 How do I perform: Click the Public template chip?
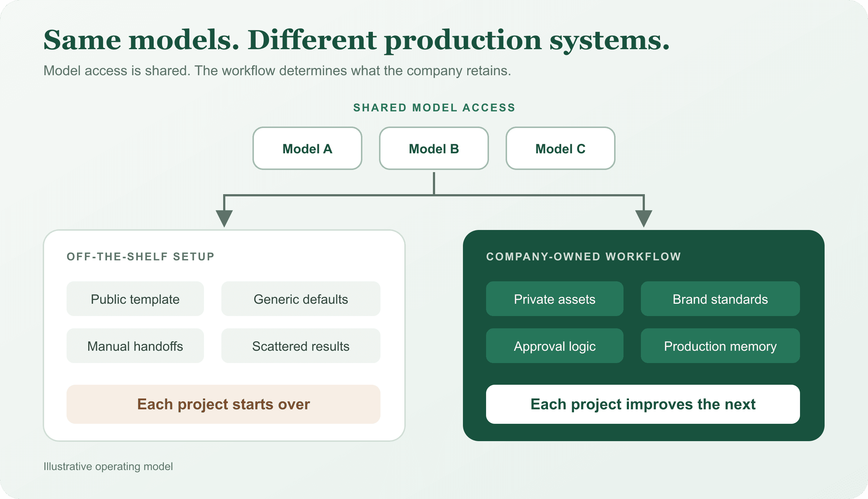click(135, 299)
